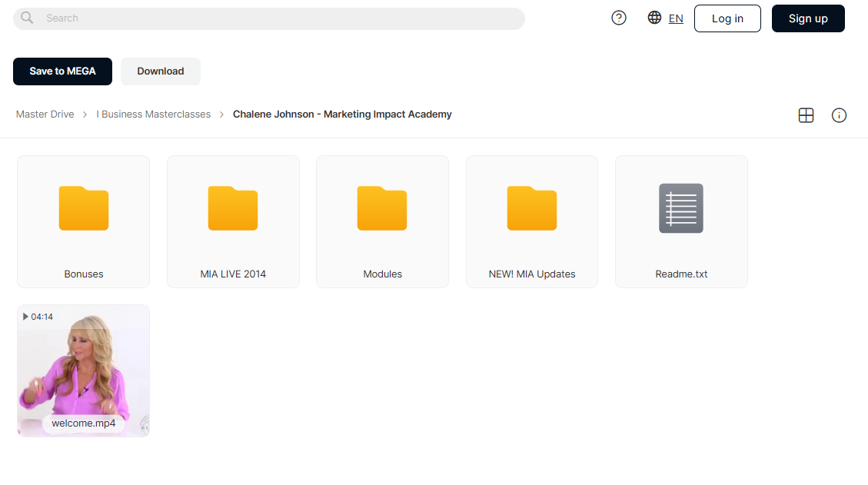Open the info panel icon

pos(839,115)
